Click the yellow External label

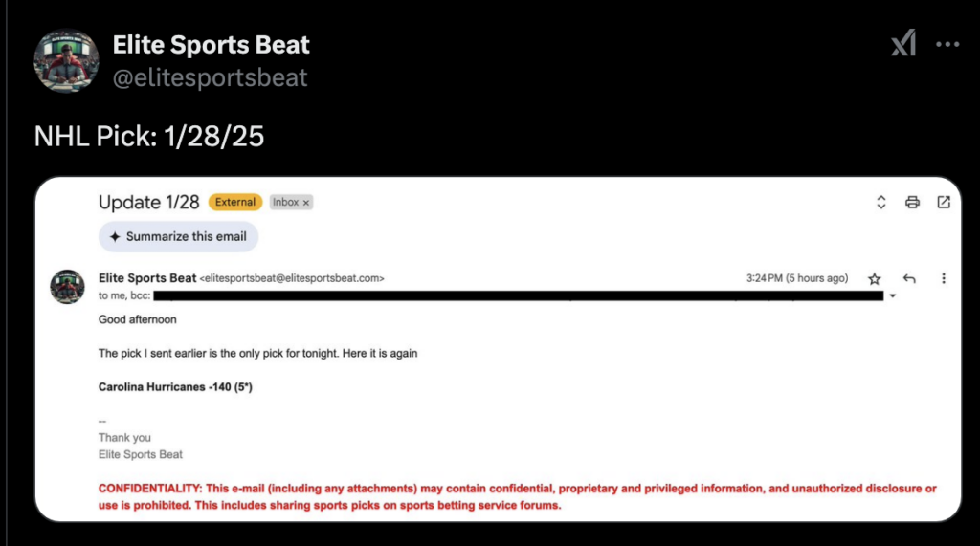(x=234, y=202)
